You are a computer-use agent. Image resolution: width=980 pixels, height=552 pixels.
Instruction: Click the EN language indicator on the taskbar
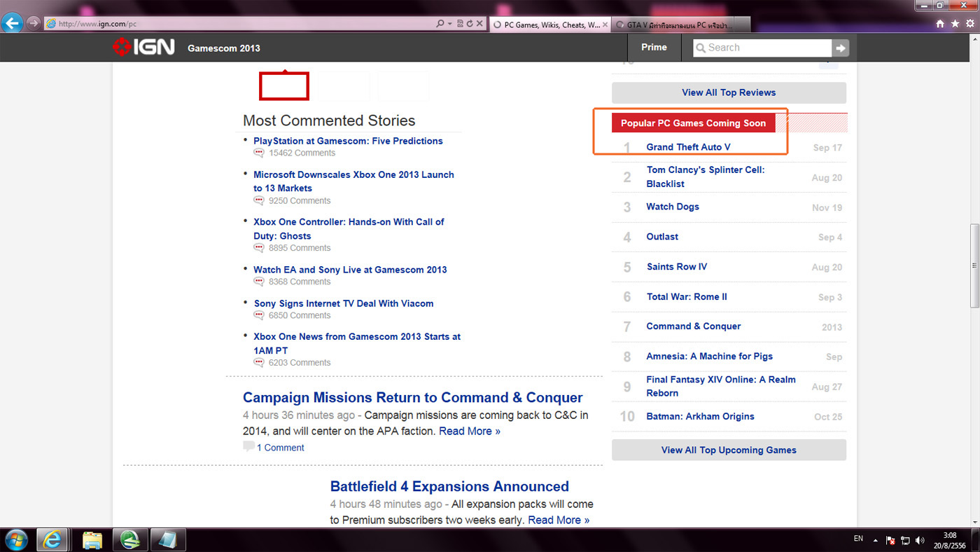click(x=858, y=539)
